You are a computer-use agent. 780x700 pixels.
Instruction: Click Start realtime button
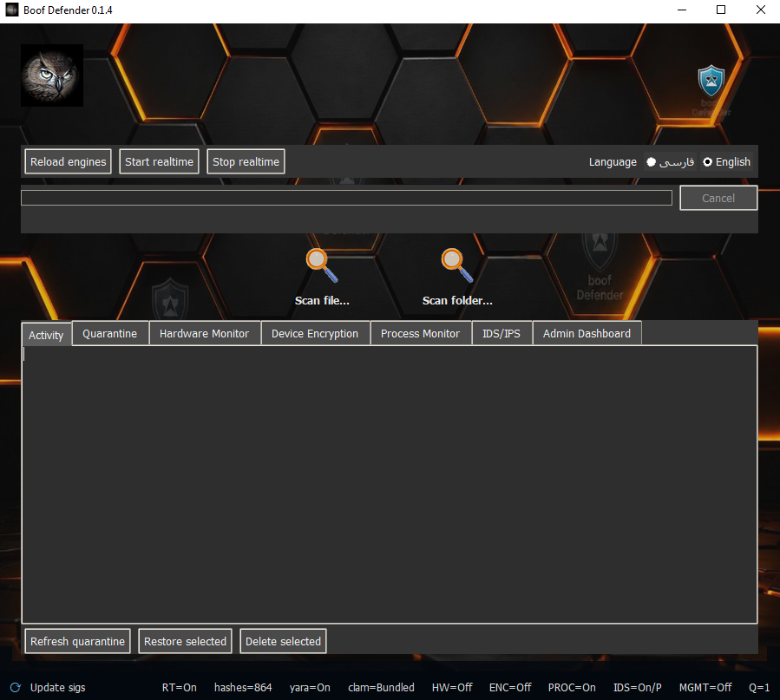[159, 161]
